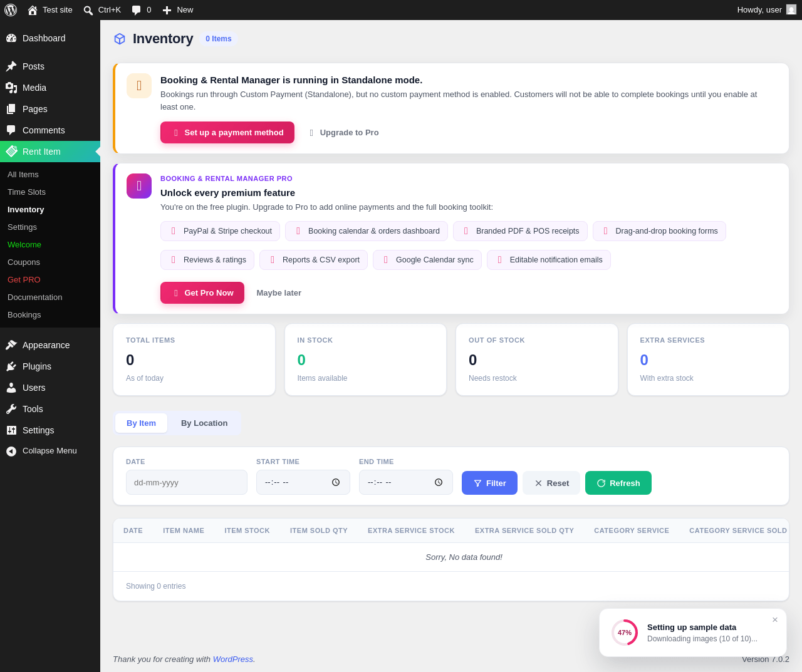802x672 pixels.
Task: Click the End Time input field
Action: tap(406, 482)
